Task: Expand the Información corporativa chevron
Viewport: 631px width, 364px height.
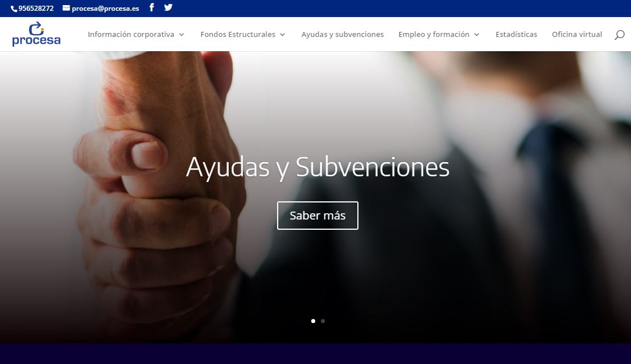Action: pyautogui.click(x=182, y=35)
